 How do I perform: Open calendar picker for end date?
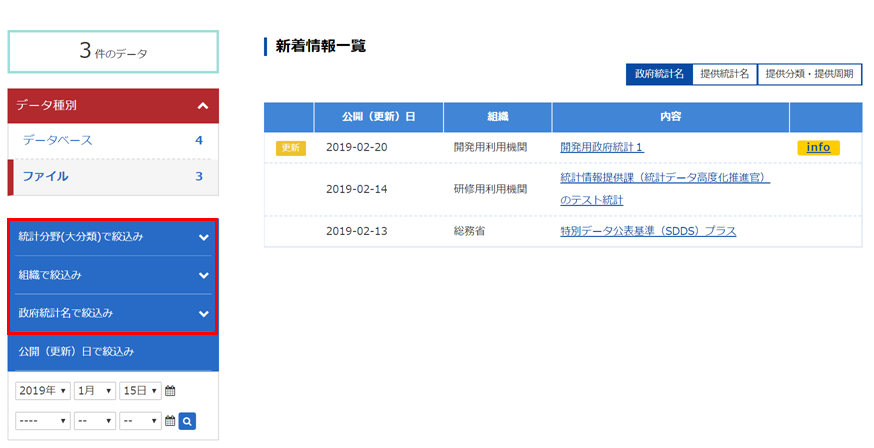click(171, 421)
